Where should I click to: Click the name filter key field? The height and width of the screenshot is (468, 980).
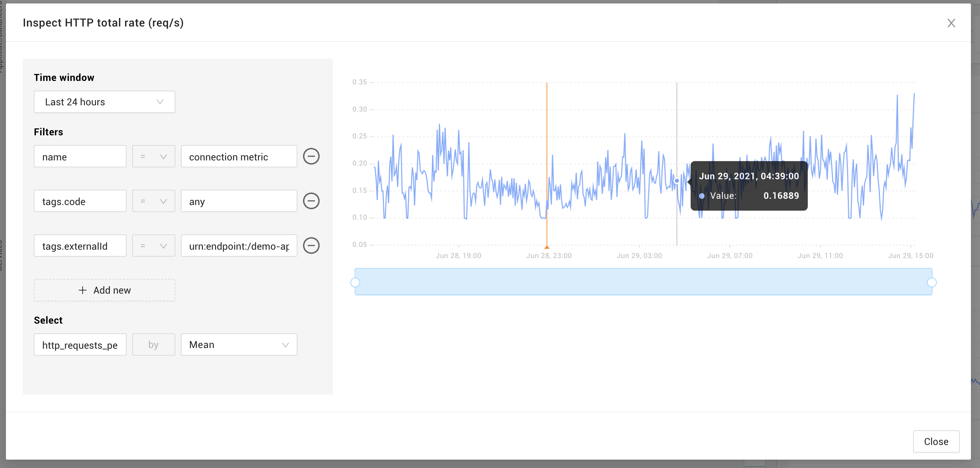tap(80, 156)
